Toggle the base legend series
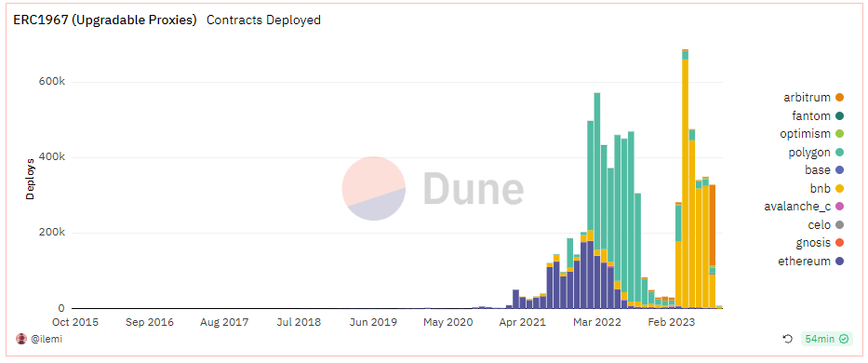The image size is (868, 363). pyautogui.click(x=823, y=170)
